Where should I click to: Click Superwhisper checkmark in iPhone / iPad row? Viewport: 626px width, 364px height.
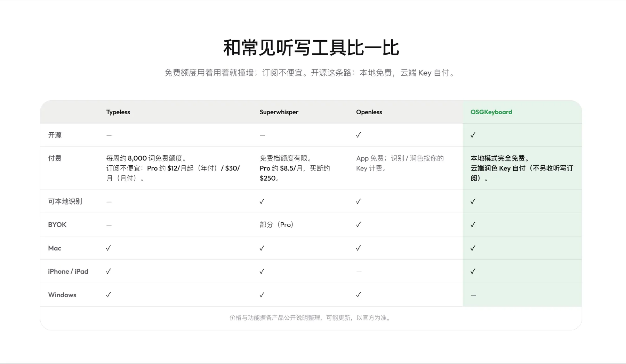point(262,271)
